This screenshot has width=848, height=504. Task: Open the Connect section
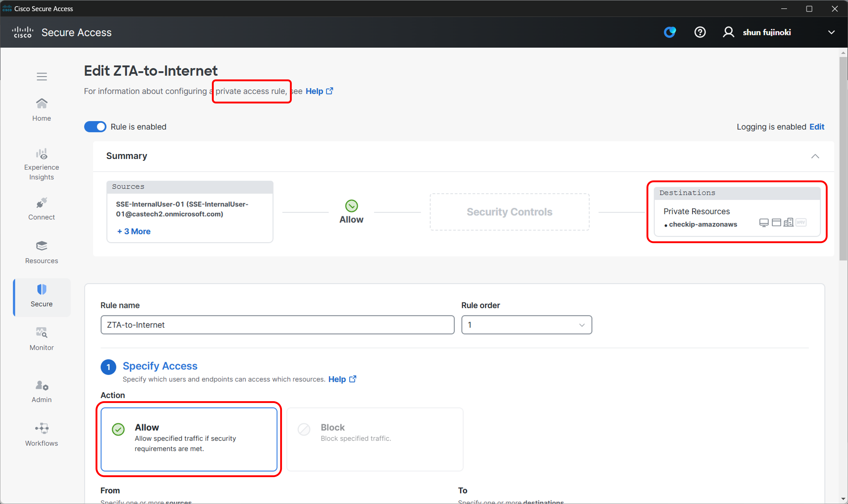tap(41, 209)
